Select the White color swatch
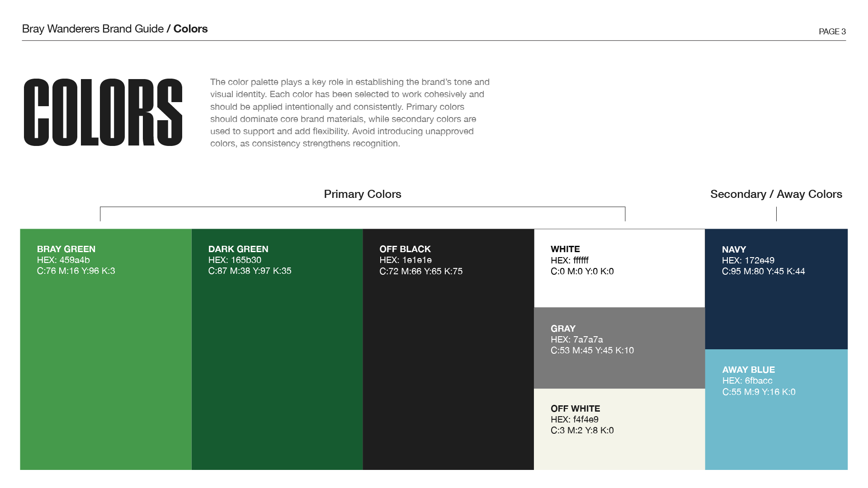The image size is (868, 488). [619, 268]
